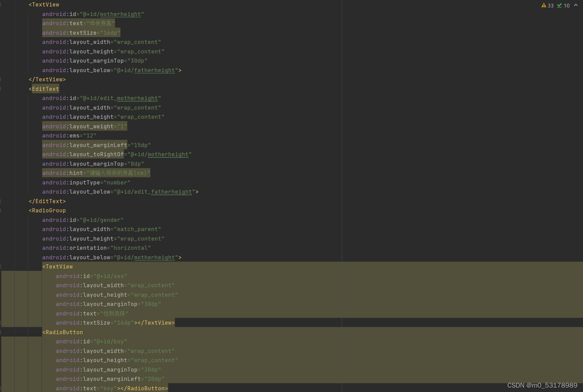The width and height of the screenshot is (583, 392).
Task: Click the layout_marginLeft="15dp" line
Action: [x=96, y=145]
